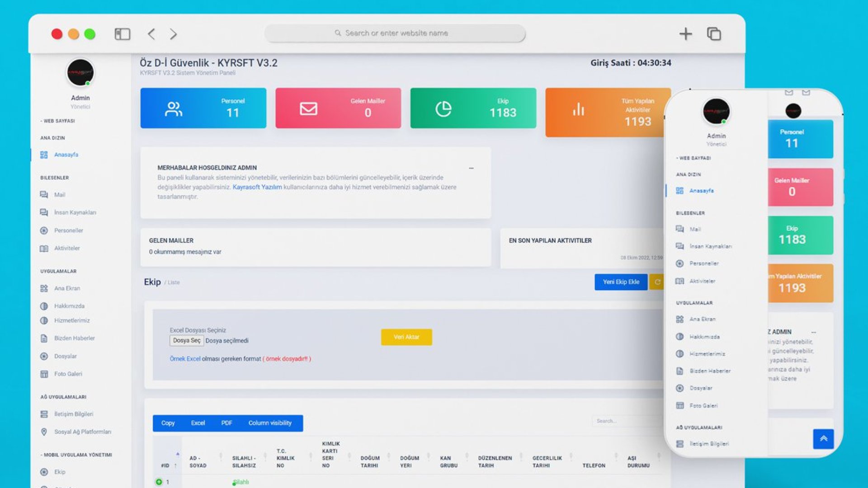This screenshot has width=868, height=488.
Task: Click the scroll-to-top arrow on phone
Action: click(823, 438)
